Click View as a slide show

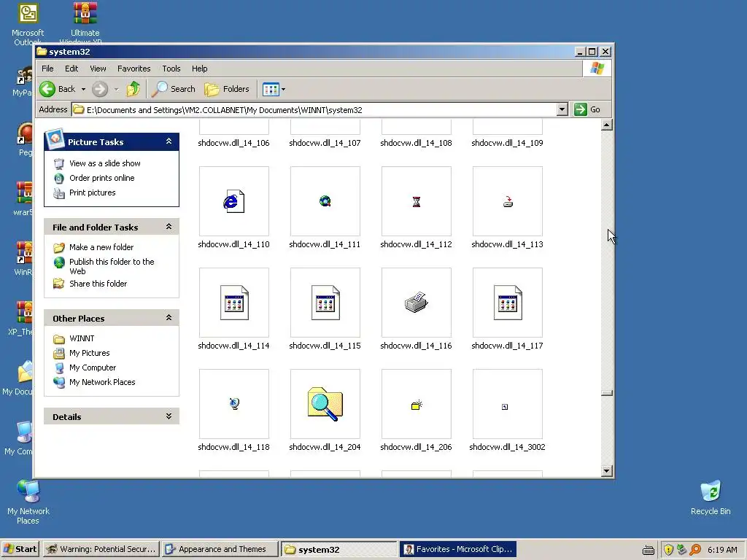pyautogui.click(x=105, y=163)
